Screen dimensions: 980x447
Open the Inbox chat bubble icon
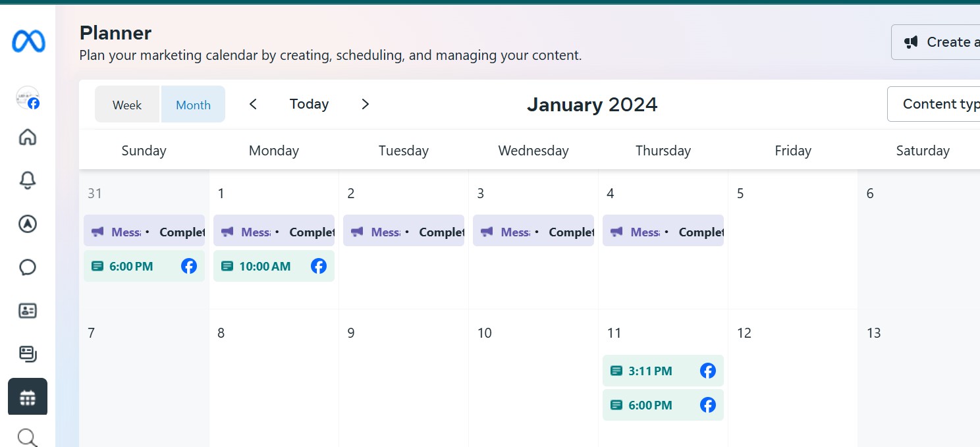[28, 267]
